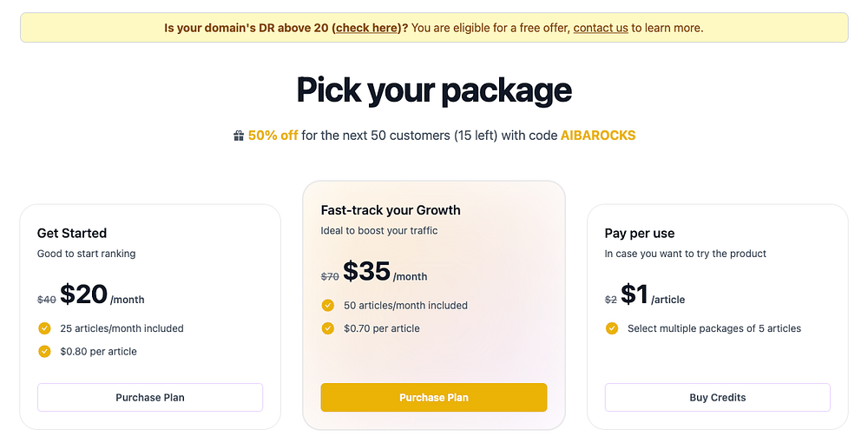Click the Pay per use title
This screenshot has width=868, height=443.
pos(640,233)
